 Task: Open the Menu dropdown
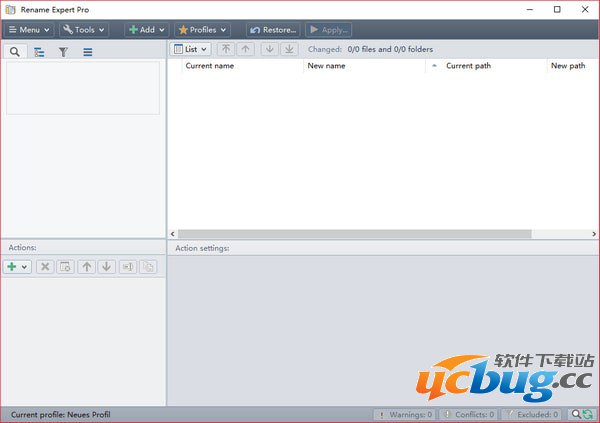29,30
